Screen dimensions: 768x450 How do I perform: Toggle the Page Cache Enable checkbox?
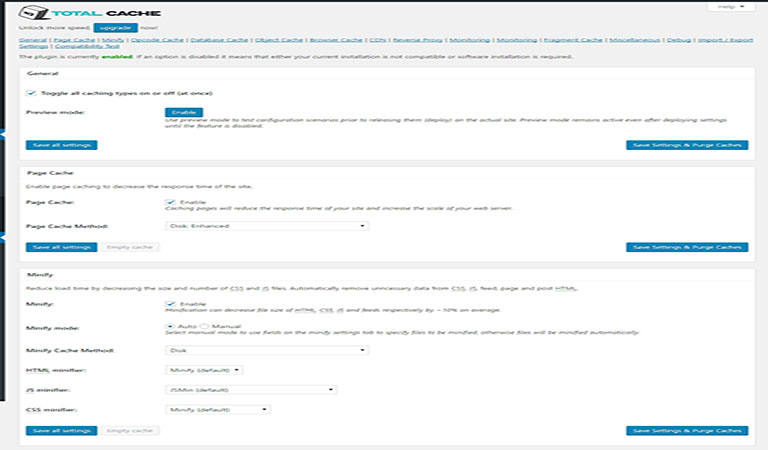[170, 202]
